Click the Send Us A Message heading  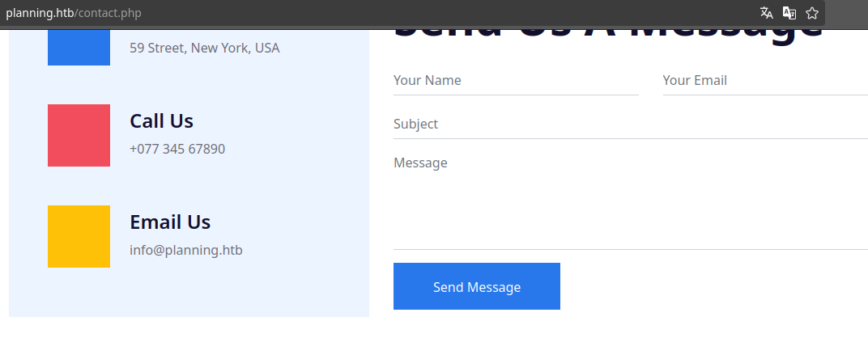tap(607, 32)
